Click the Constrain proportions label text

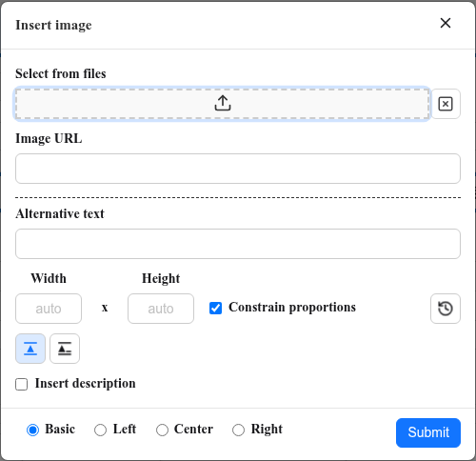(292, 308)
